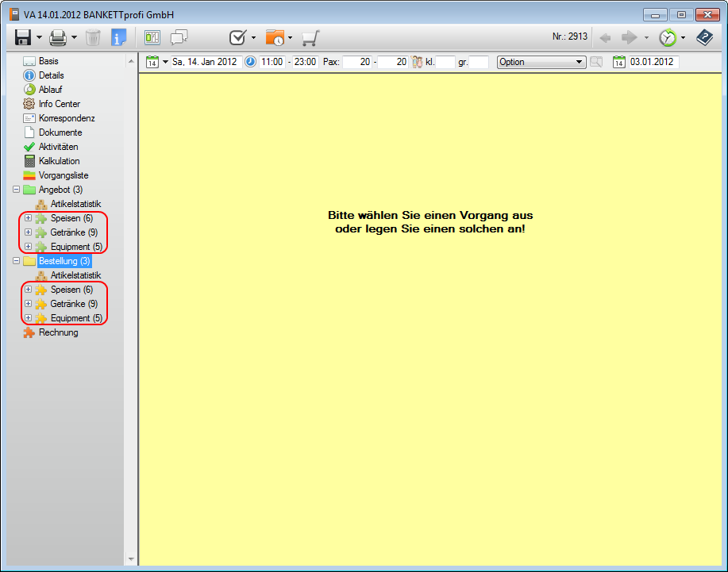Open the help book icon
This screenshot has height=572, width=728.
click(x=704, y=37)
